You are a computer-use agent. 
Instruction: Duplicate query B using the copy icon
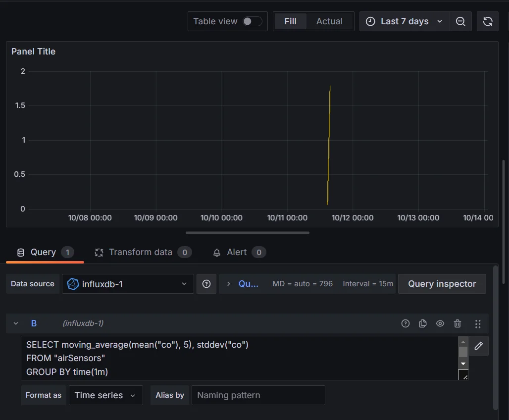click(x=422, y=323)
